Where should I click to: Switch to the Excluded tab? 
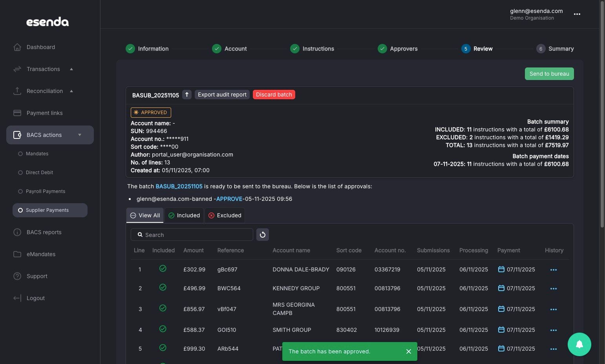[225, 215]
